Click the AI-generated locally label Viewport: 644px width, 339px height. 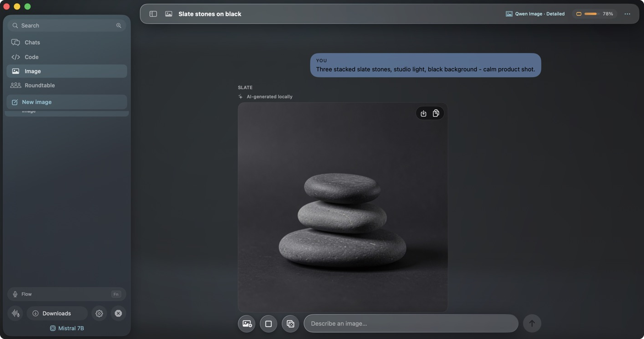270,97
